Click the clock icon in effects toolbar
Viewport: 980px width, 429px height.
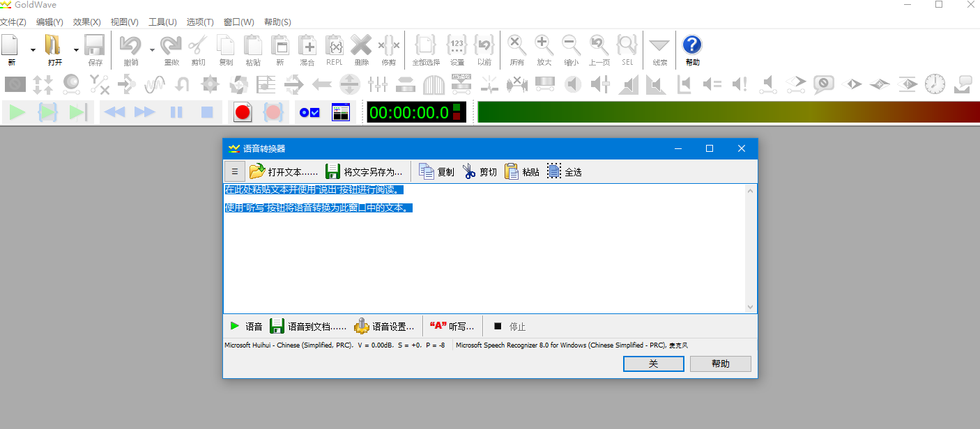[935, 85]
